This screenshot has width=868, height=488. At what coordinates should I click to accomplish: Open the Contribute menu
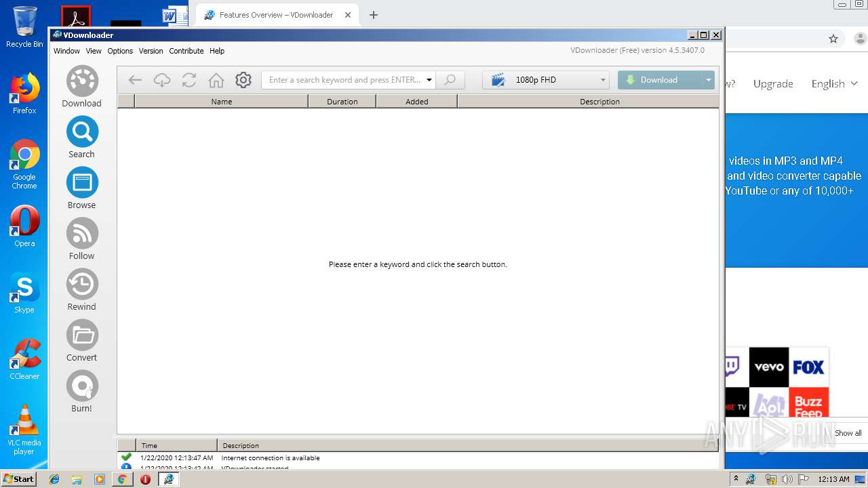pyautogui.click(x=186, y=51)
